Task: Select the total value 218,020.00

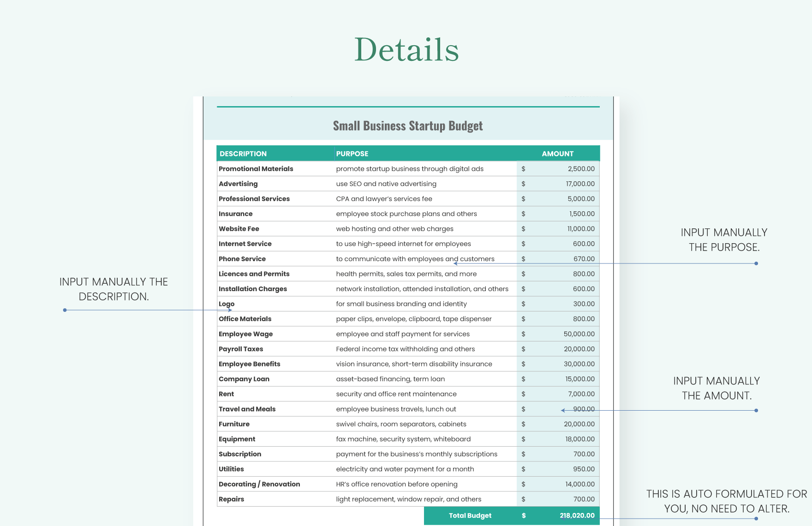Action: pyautogui.click(x=577, y=516)
